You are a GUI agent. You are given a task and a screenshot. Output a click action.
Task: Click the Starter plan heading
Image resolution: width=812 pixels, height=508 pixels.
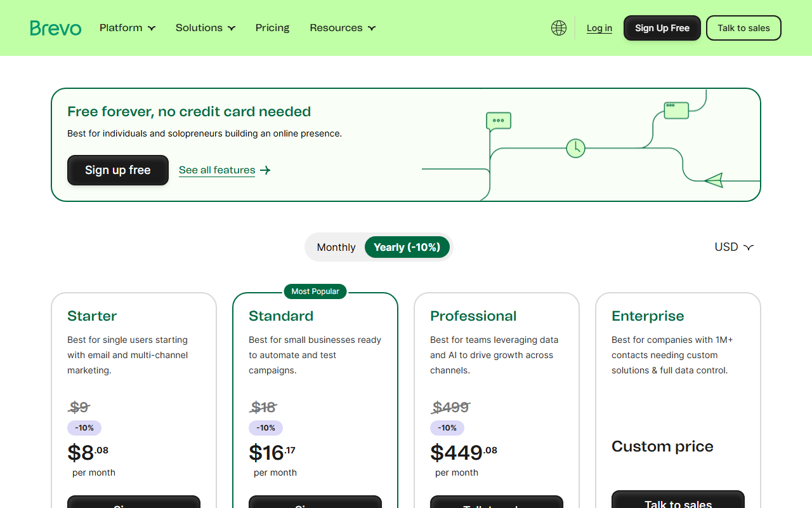[92, 316]
